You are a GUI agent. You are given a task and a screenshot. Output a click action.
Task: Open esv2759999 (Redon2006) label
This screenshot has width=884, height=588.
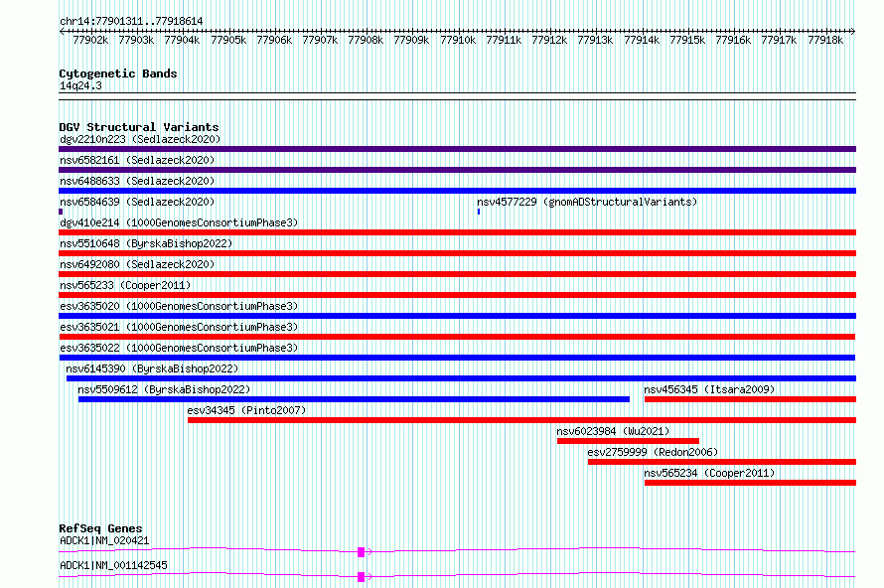tap(653, 452)
